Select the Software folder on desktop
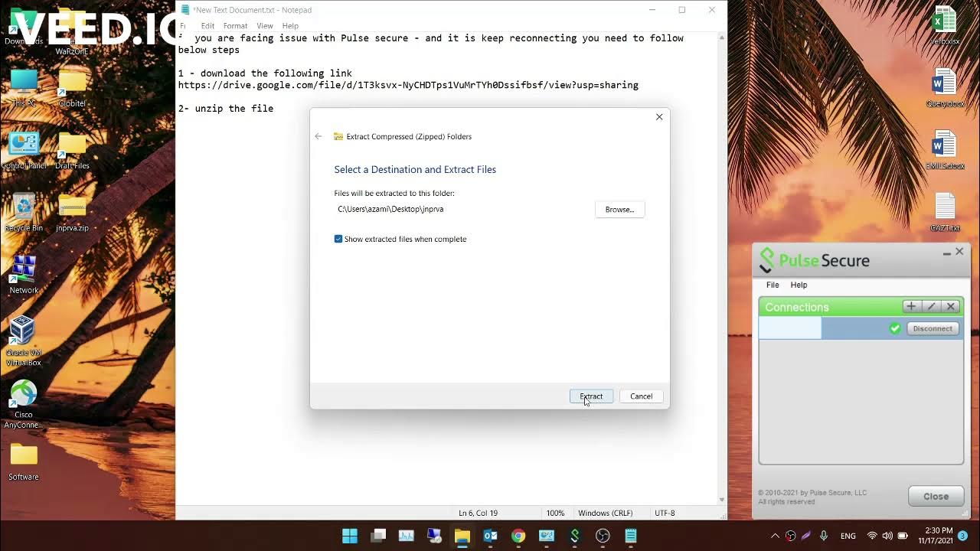 click(x=24, y=462)
